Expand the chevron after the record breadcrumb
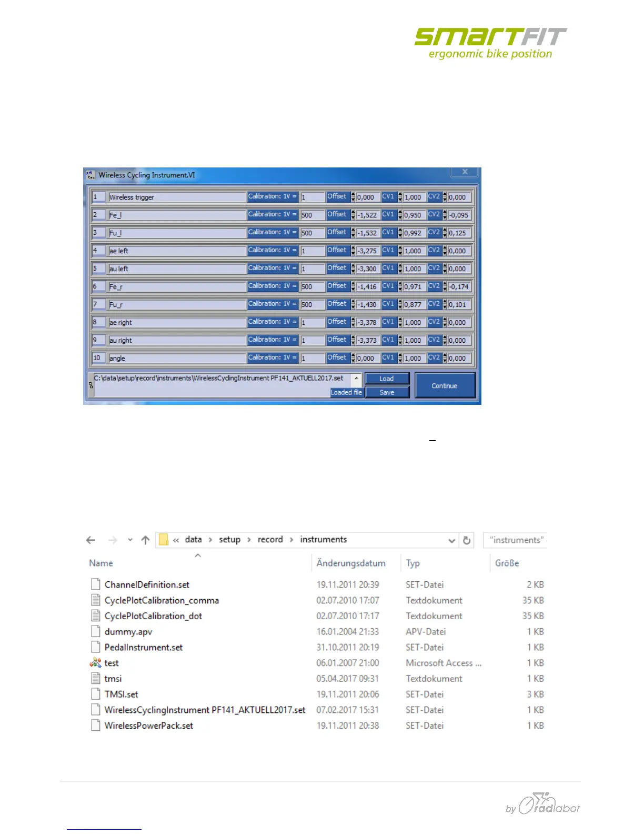 coord(291,540)
